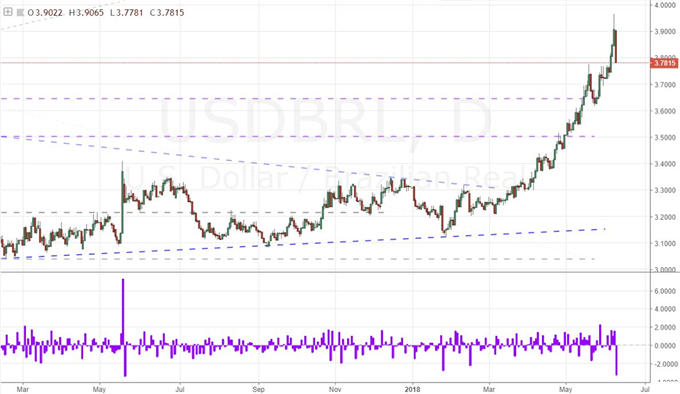680x394 pixels.
Task: Click the Nov date axis label
Action: (x=335, y=389)
